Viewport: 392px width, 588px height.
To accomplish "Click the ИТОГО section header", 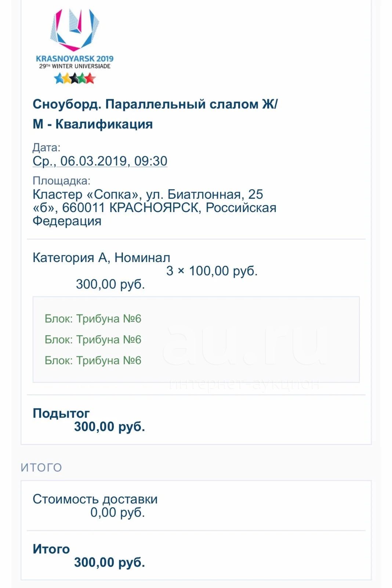I will [x=41, y=467].
